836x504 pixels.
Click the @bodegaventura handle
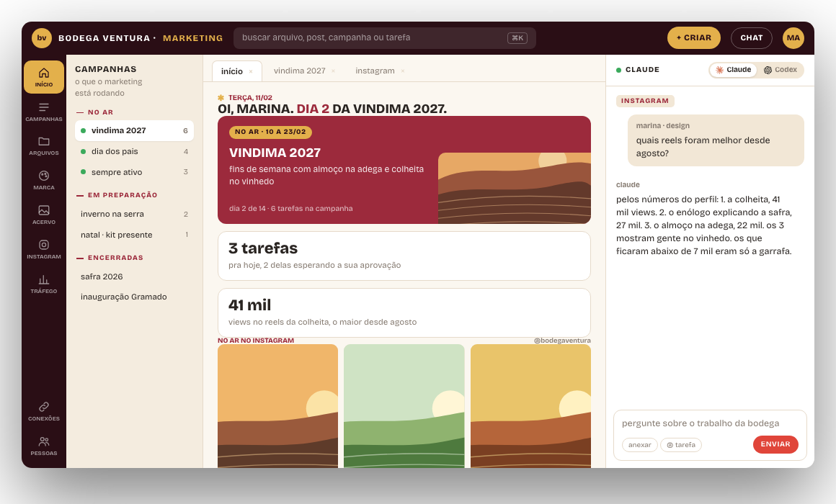tap(562, 341)
